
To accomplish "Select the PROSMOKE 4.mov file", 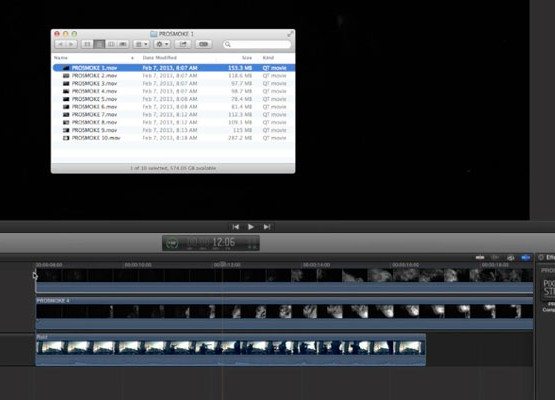I will pos(173,91).
